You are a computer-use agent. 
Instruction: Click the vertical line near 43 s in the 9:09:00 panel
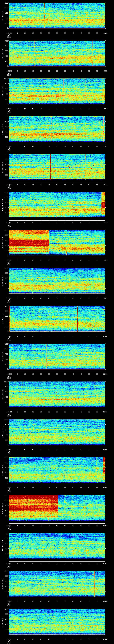[x=78, y=318]
